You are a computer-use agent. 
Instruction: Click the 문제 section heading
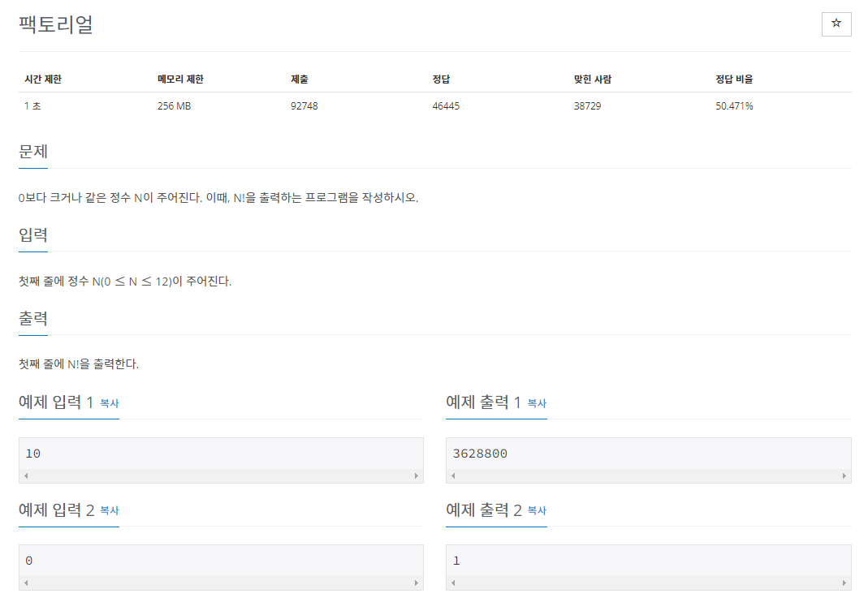pos(33,151)
